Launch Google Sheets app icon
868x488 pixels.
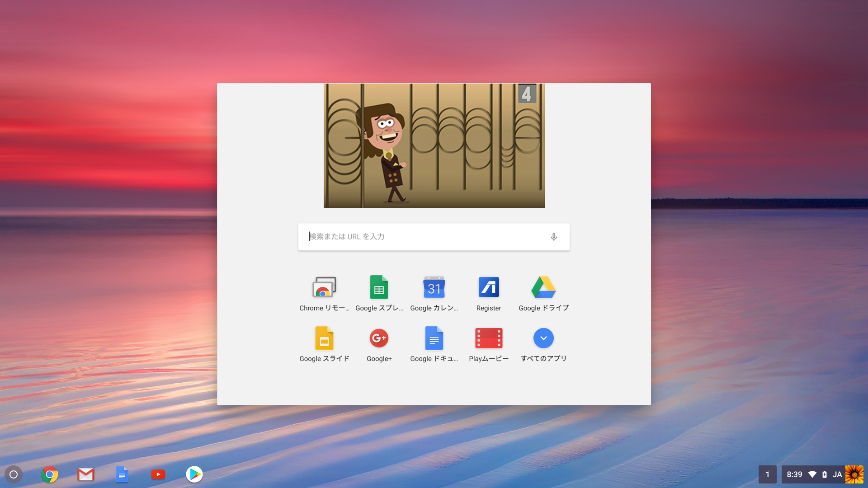(x=379, y=288)
